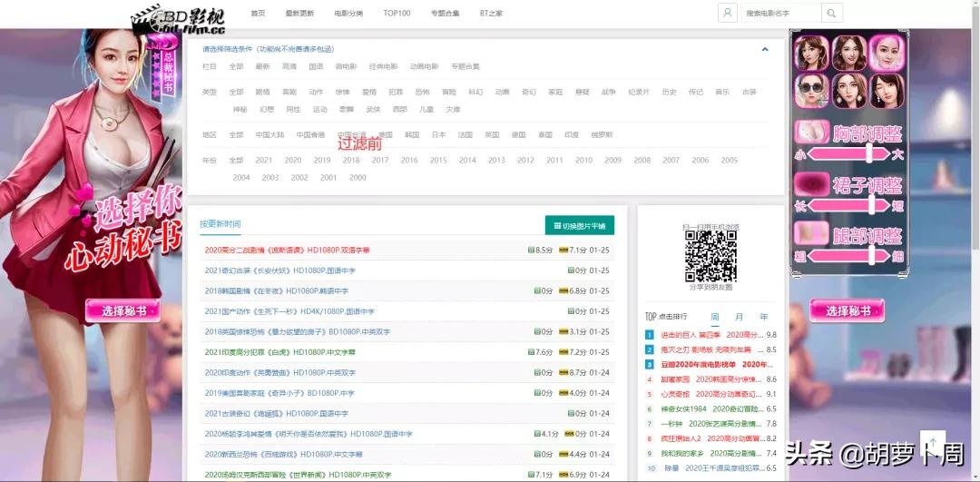980x482 pixels.
Task: Click the 8.5分 rating of 《波斯语课》
Action: pos(541,250)
